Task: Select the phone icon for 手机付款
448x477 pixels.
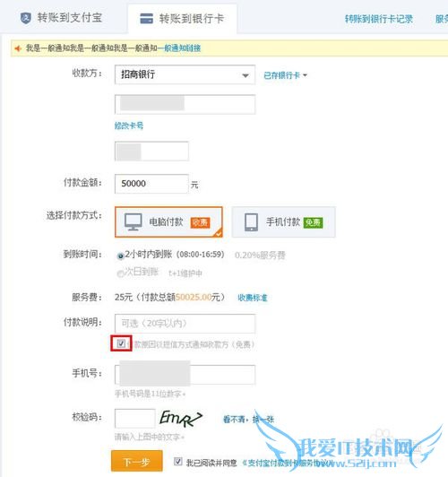Action: tap(252, 222)
